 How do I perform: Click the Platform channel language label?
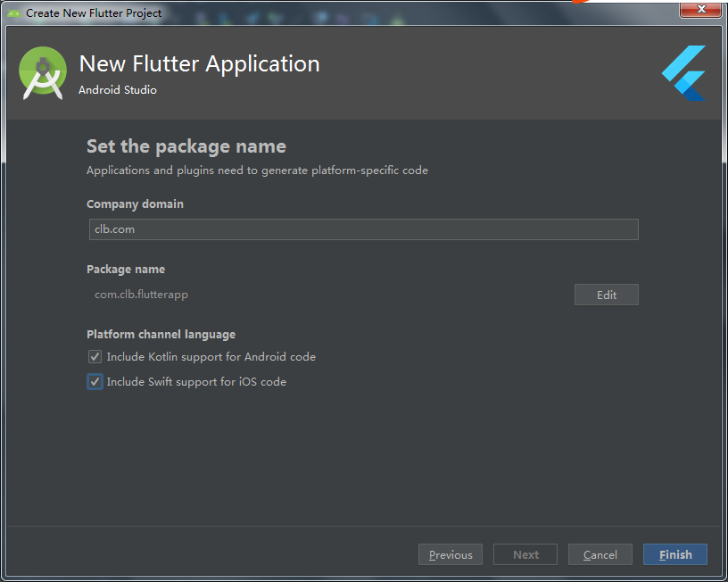click(161, 335)
